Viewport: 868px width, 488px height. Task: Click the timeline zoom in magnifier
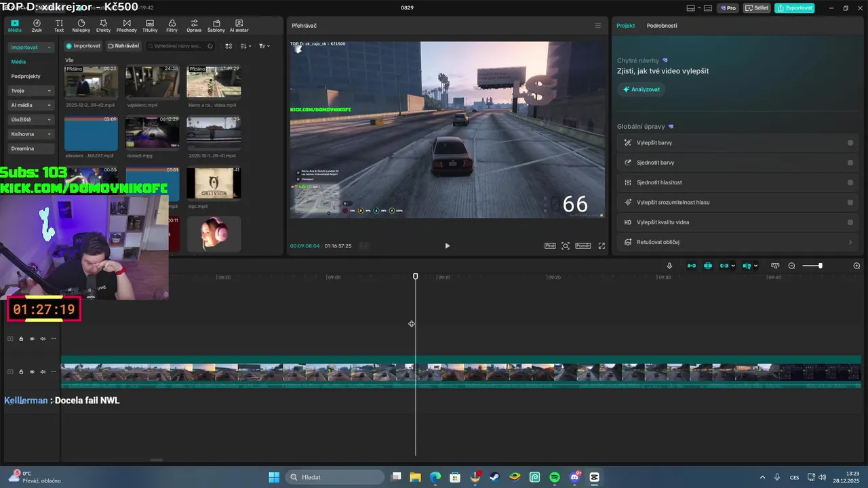tap(856, 266)
